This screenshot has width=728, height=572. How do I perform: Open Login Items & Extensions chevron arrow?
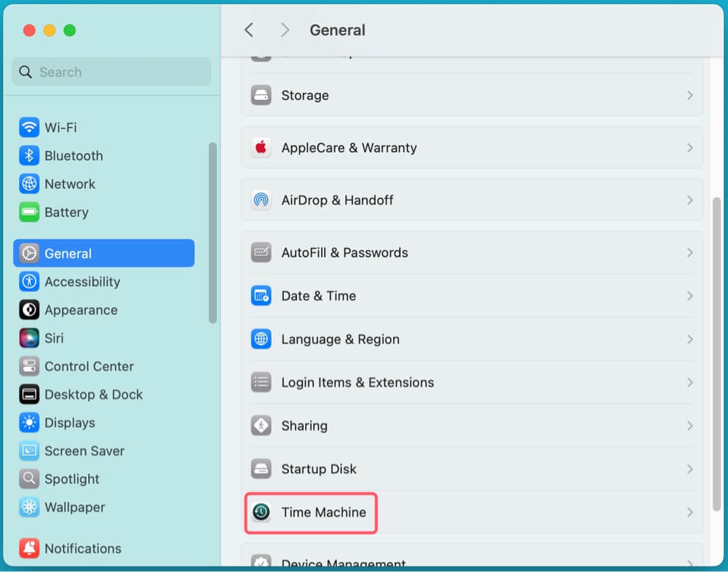click(689, 383)
